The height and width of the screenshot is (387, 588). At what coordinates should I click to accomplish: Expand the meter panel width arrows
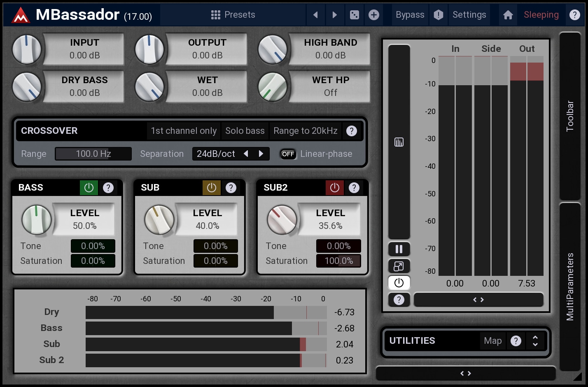coord(478,300)
